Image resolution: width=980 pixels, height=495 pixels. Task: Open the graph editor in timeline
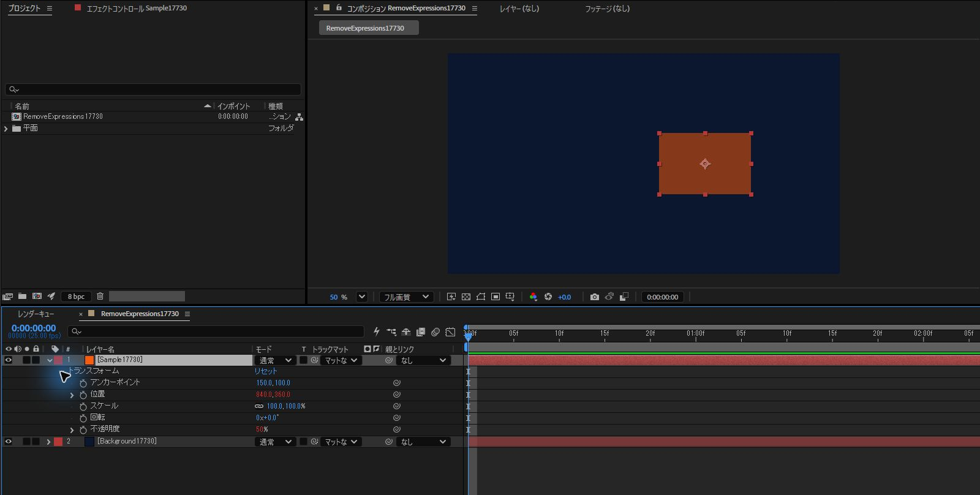click(450, 332)
